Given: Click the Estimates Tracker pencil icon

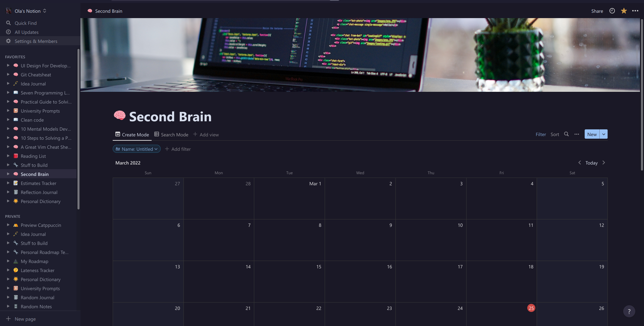Looking at the screenshot, I should click(x=16, y=183).
